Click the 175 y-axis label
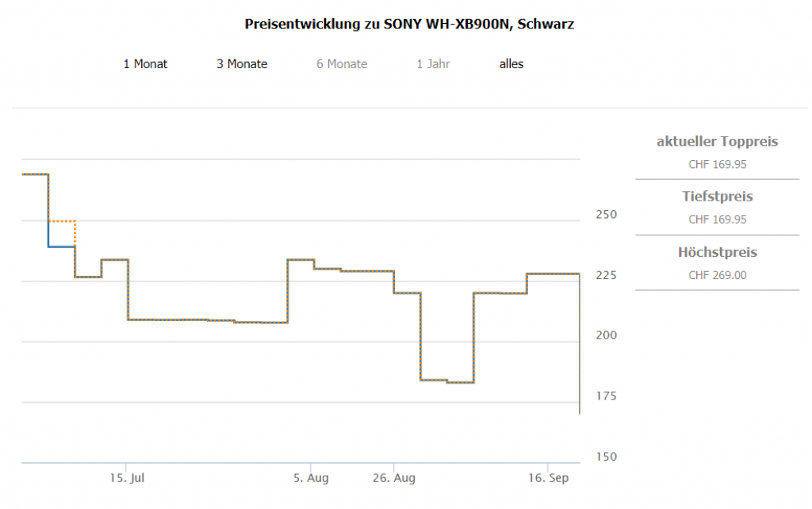Image resolution: width=812 pixels, height=509 pixels. 606,396
